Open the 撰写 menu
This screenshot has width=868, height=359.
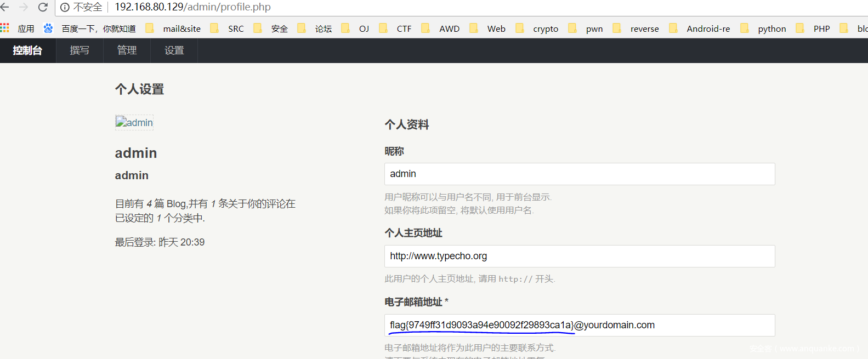pos(80,50)
